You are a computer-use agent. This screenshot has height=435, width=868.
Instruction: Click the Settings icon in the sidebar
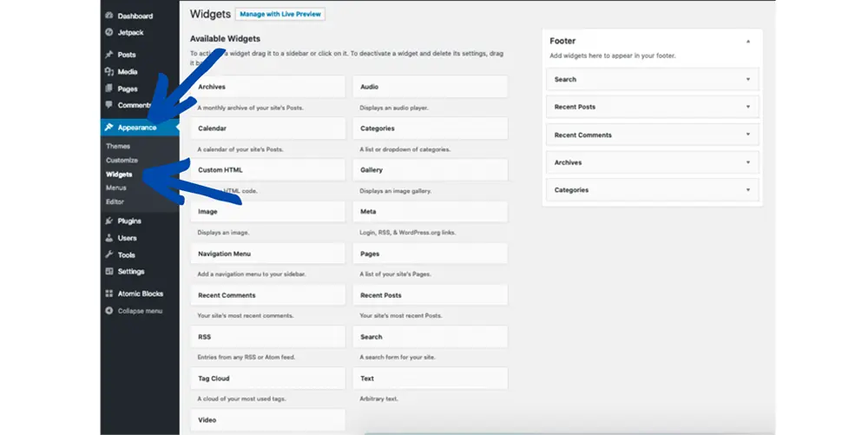click(x=109, y=271)
